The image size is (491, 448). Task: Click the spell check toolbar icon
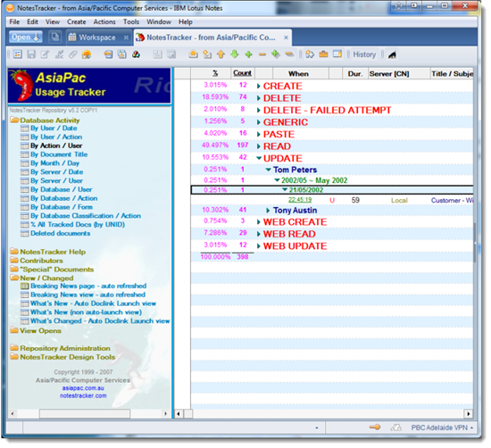(x=59, y=54)
